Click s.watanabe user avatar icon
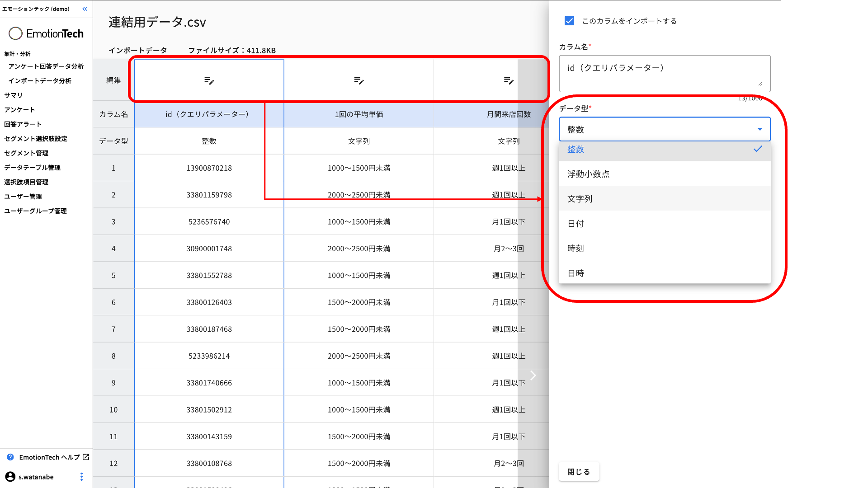Screen dimensions: 868x488 (10, 477)
